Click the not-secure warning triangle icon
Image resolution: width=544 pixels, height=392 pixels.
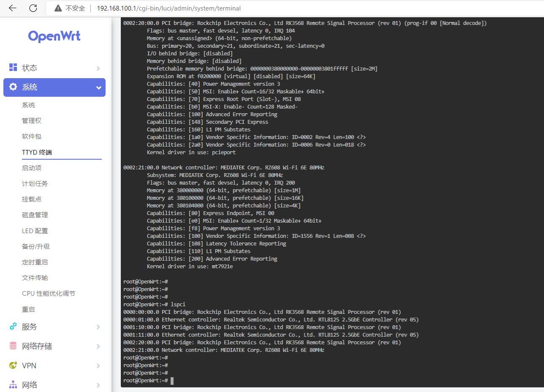tap(58, 8)
